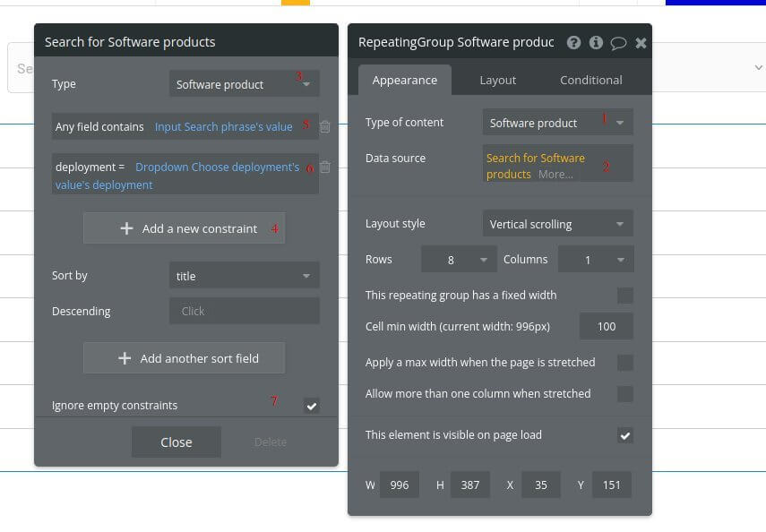Viewport: 766px width, 532px height.
Task: Click Add another sort field button
Action: point(185,358)
